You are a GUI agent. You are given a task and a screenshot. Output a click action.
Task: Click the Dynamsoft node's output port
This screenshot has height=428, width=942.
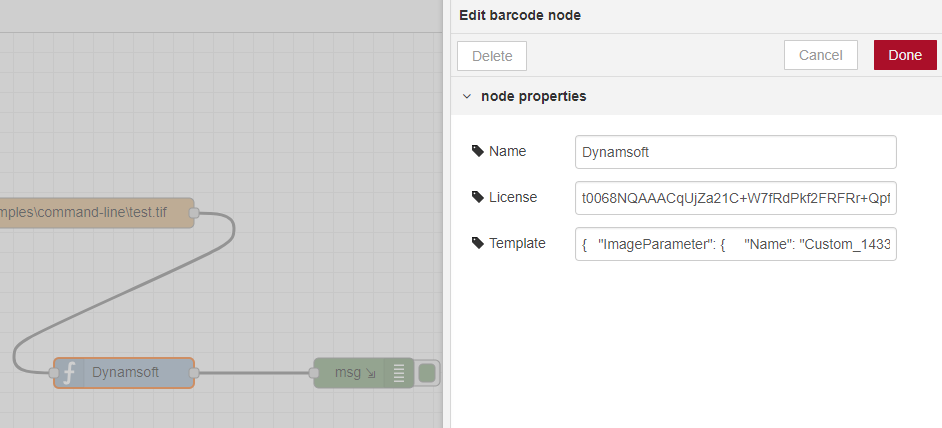(x=194, y=373)
